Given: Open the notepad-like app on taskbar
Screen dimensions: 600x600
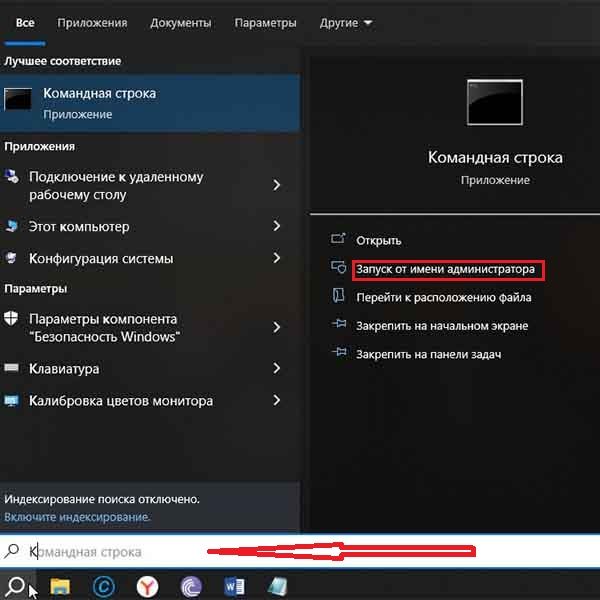Looking at the screenshot, I should pyautogui.click(x=277, y=586).
